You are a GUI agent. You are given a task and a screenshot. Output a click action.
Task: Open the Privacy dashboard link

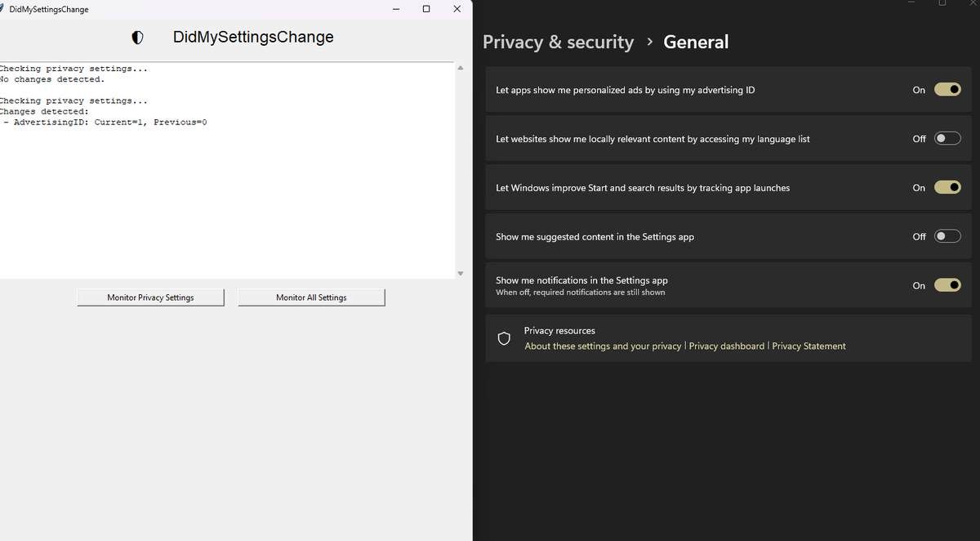tap(726, 346)
